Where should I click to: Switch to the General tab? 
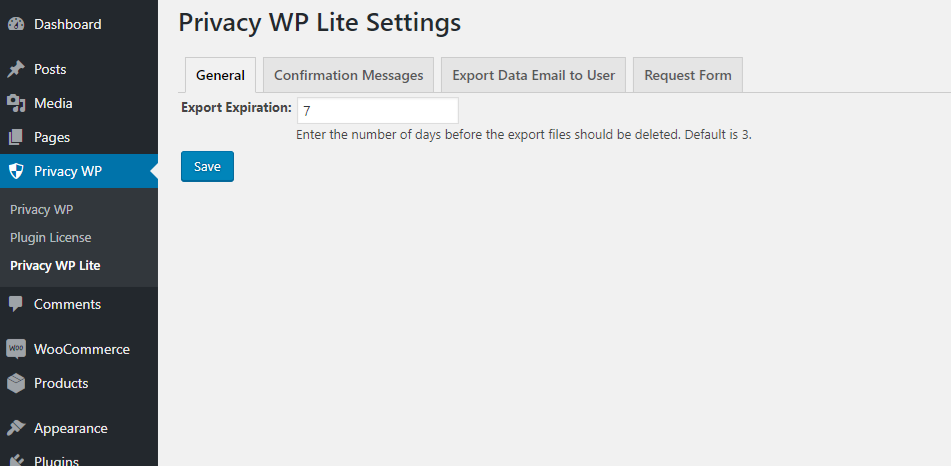220,75
